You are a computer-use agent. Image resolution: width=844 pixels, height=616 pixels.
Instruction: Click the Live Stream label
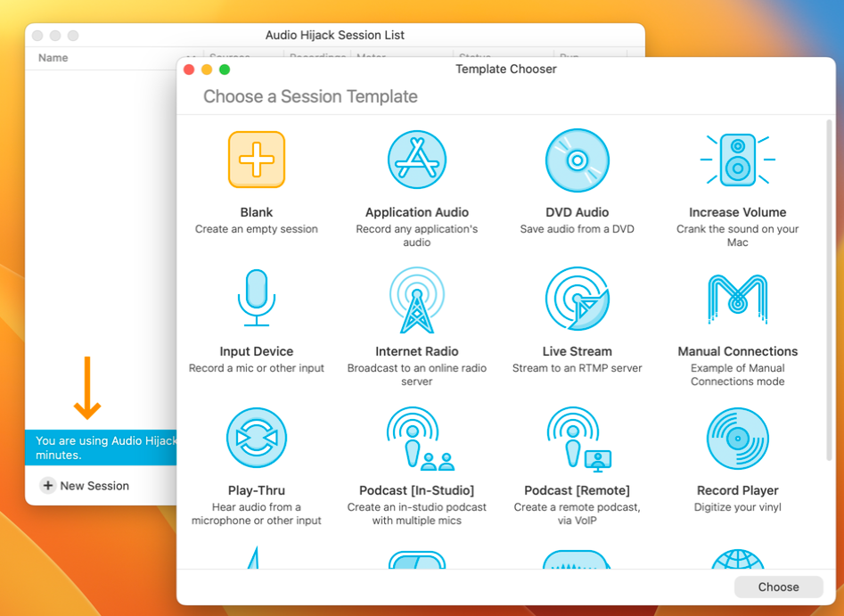577,351
